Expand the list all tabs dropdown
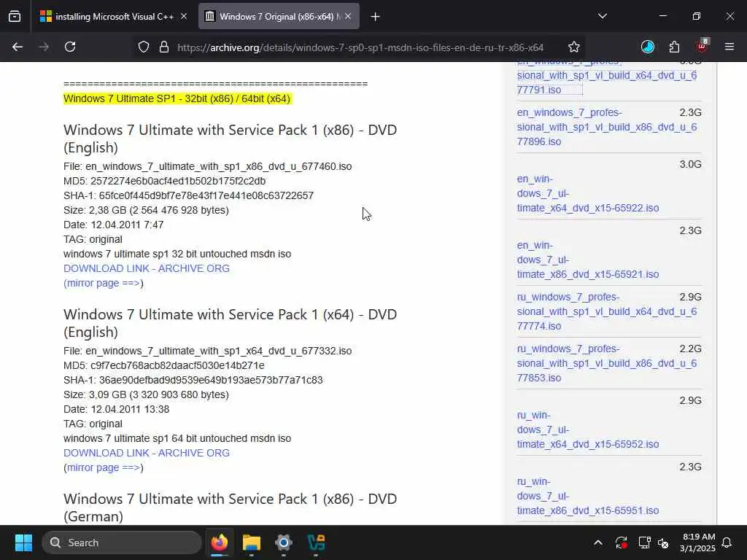 (603, 16)
